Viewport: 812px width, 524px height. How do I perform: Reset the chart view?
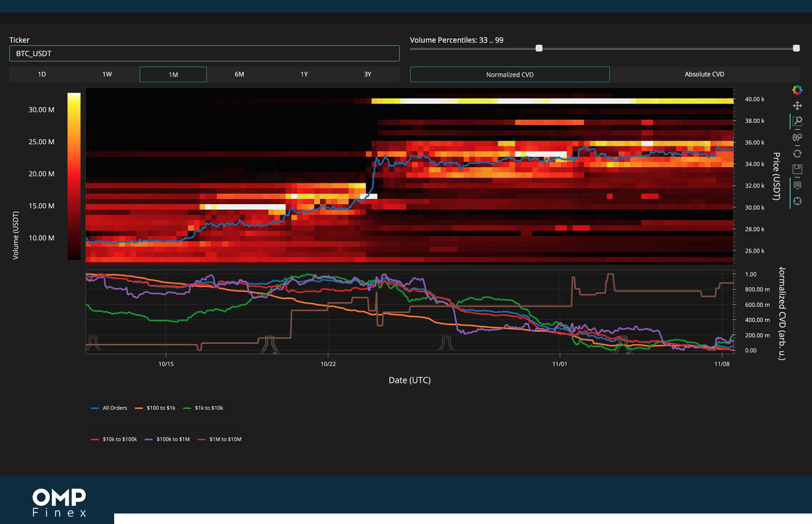[x=797, y=154]
